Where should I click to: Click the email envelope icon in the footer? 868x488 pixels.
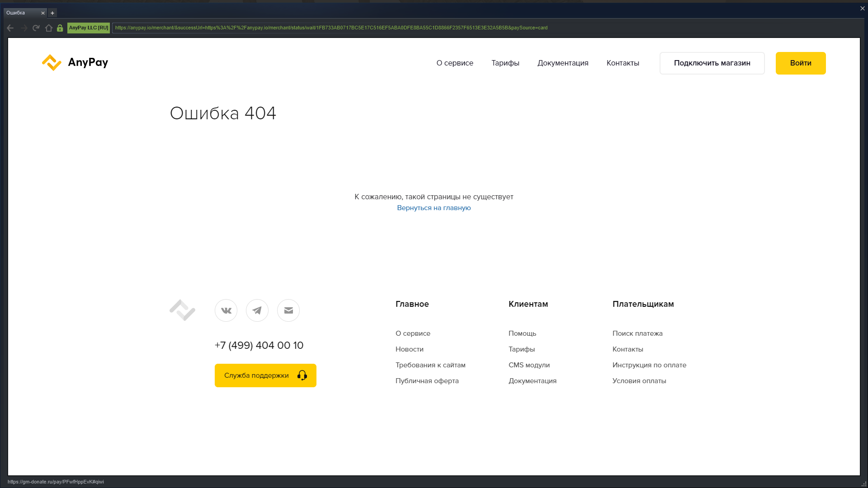pos(288,310)
